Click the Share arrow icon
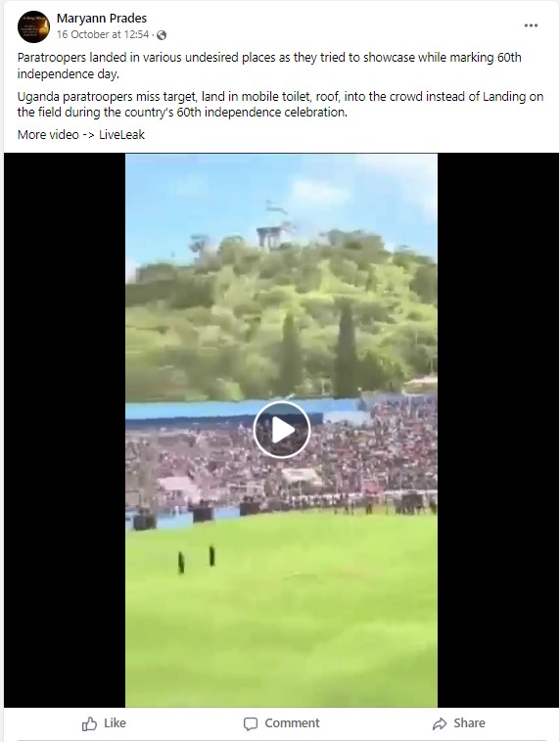560x742 pixels. (440, 723)
